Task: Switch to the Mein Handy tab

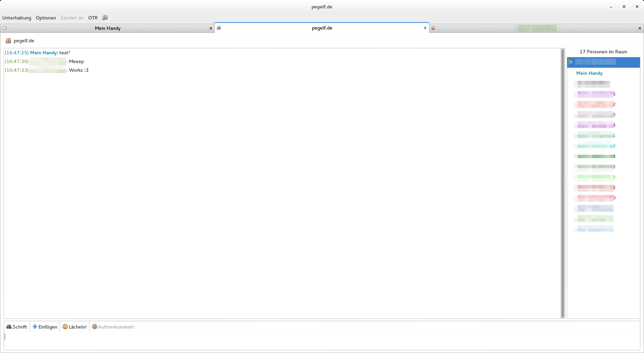Action: [x=107, y=28]
